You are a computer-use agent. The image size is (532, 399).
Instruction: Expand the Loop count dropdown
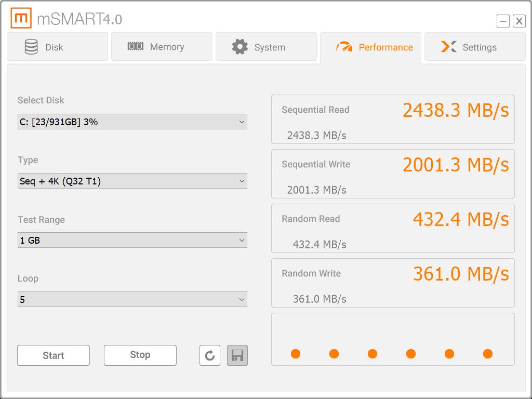(132, 299)
